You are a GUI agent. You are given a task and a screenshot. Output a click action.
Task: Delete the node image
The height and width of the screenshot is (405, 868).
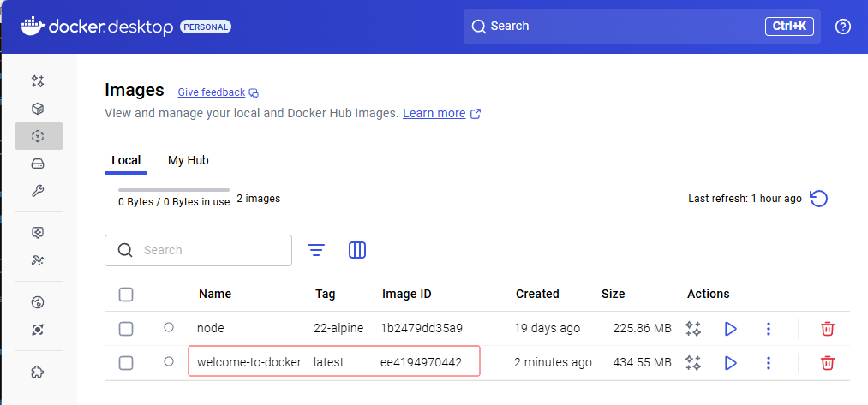(828, 329)
